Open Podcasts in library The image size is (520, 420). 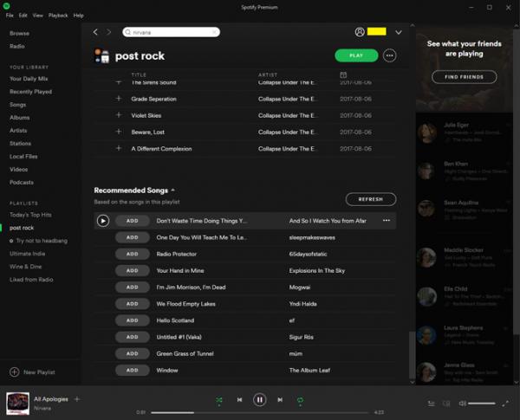(21, 182)
